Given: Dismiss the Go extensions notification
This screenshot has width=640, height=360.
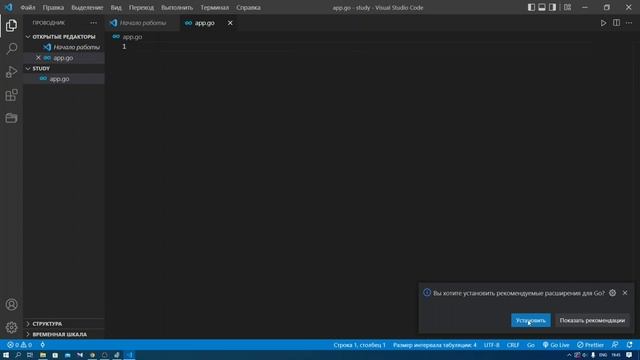Looking at the screenshot, I should pos(625,293).
